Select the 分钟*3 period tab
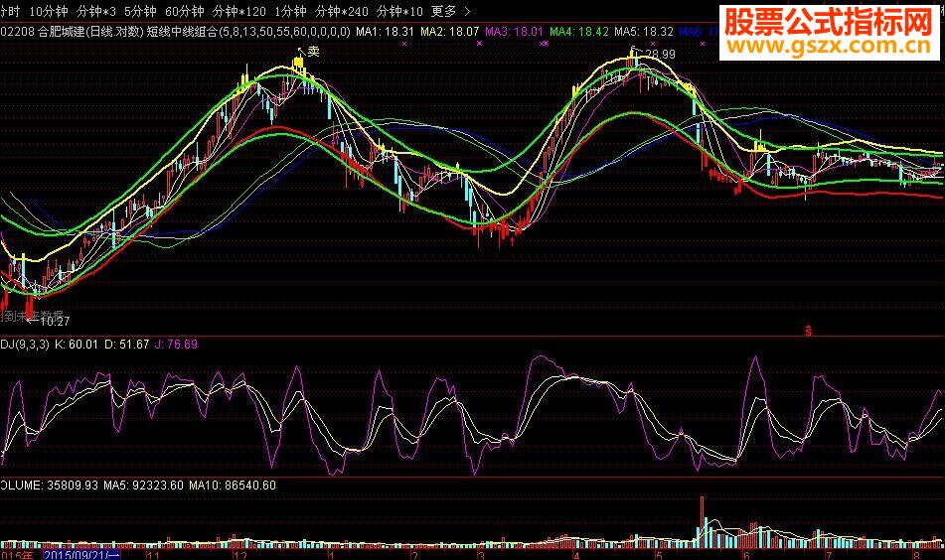The height and width of the screenshot is (560, 945). (x=96, y=12)
